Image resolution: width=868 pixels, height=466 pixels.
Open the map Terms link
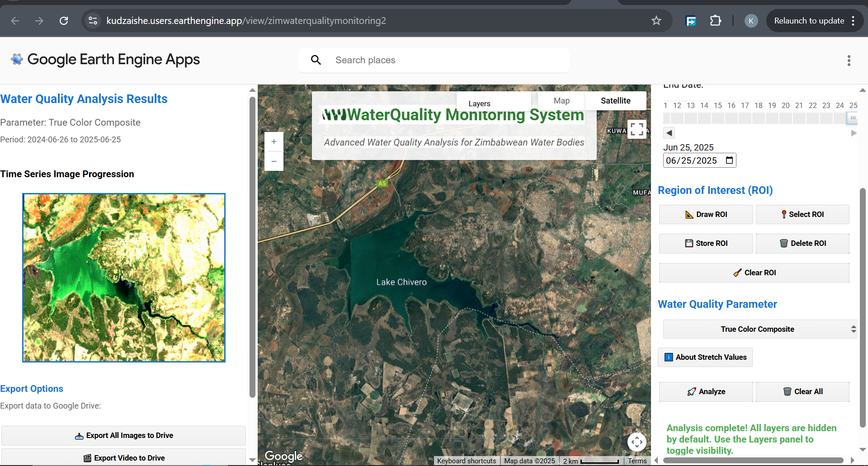(637, 461)
